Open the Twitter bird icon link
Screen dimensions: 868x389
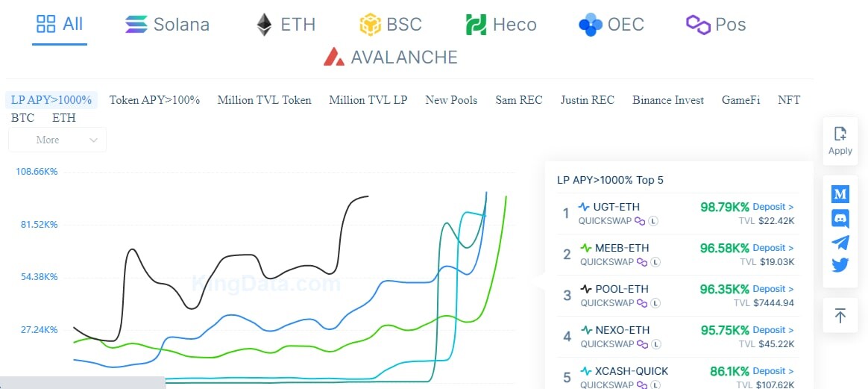(x=840, y=265)
